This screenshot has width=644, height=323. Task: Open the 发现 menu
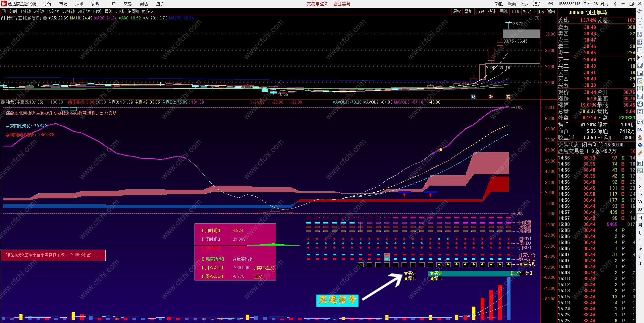[x=95, y=4]
